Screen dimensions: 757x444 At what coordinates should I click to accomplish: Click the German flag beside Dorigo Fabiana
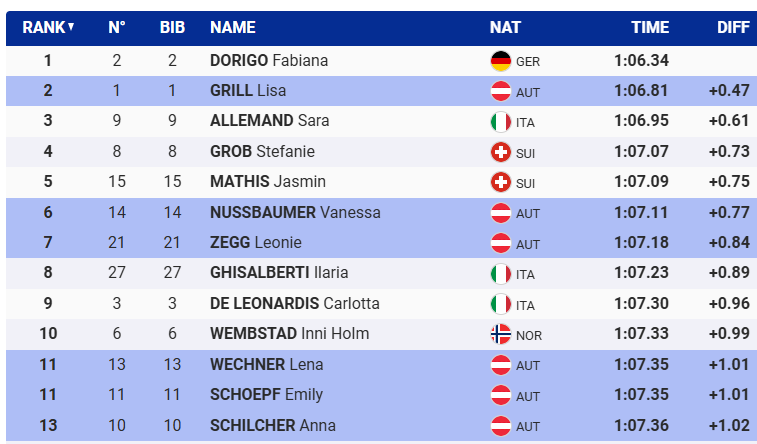(x=501, y=61)
